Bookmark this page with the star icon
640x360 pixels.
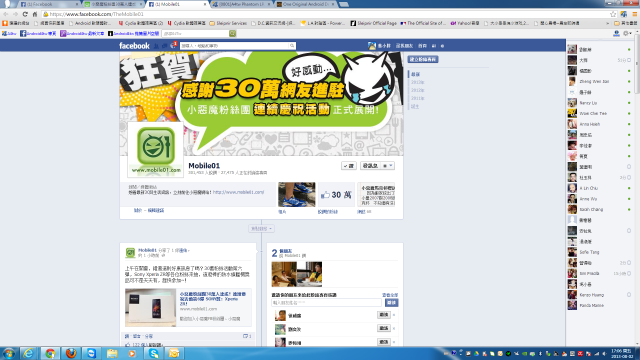(613, 14)
